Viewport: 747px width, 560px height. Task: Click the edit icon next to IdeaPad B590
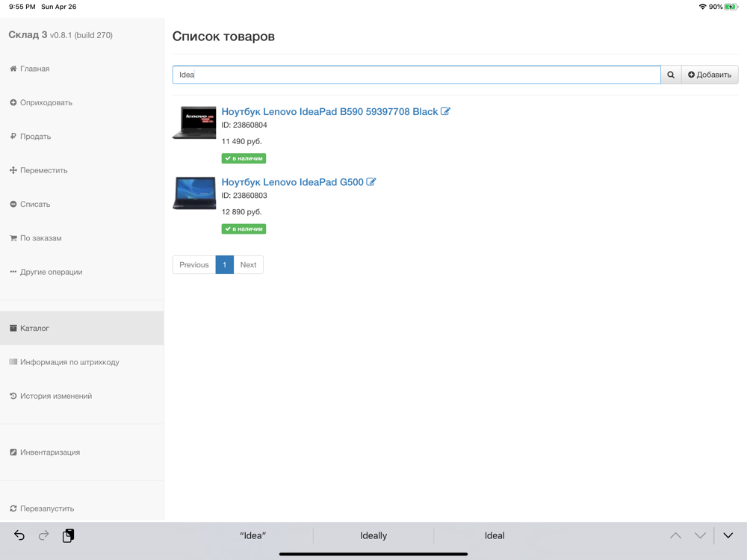point(445,111)
